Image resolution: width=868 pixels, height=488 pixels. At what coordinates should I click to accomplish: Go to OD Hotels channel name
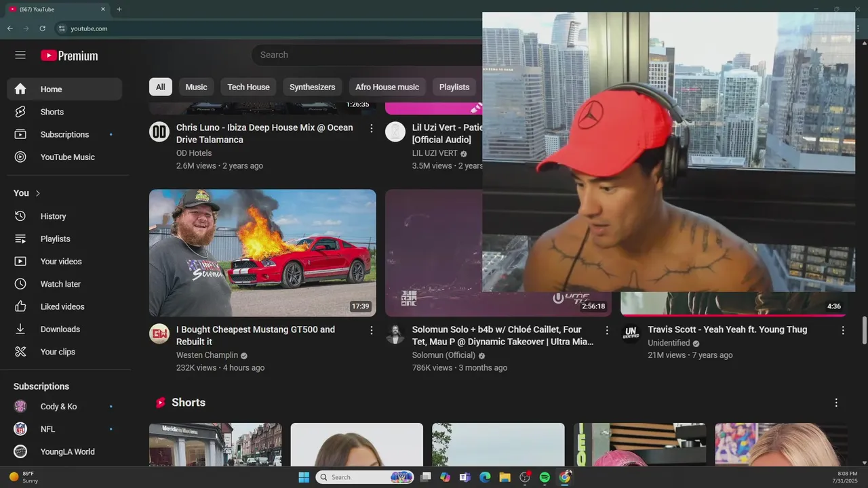[x=194, y=153]
